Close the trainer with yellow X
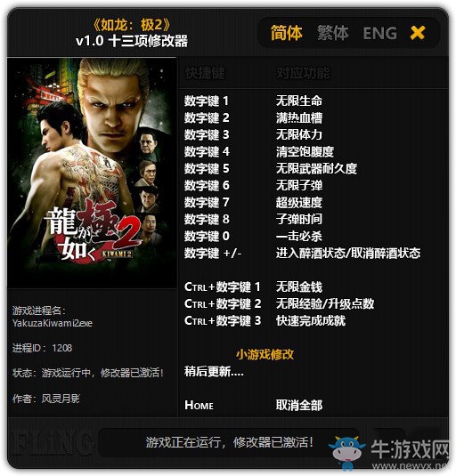The height and width of the screenshot is (476, 456). coord(418,33)
